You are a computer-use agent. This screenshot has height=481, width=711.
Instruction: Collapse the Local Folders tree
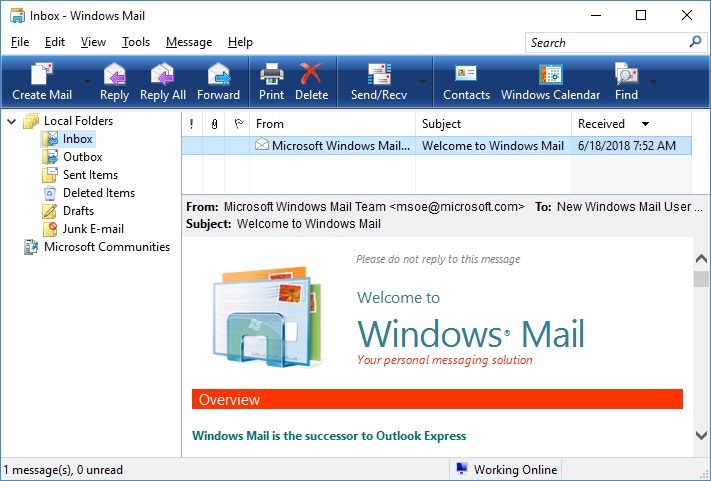pyautogui.click(x=12, y=121)
